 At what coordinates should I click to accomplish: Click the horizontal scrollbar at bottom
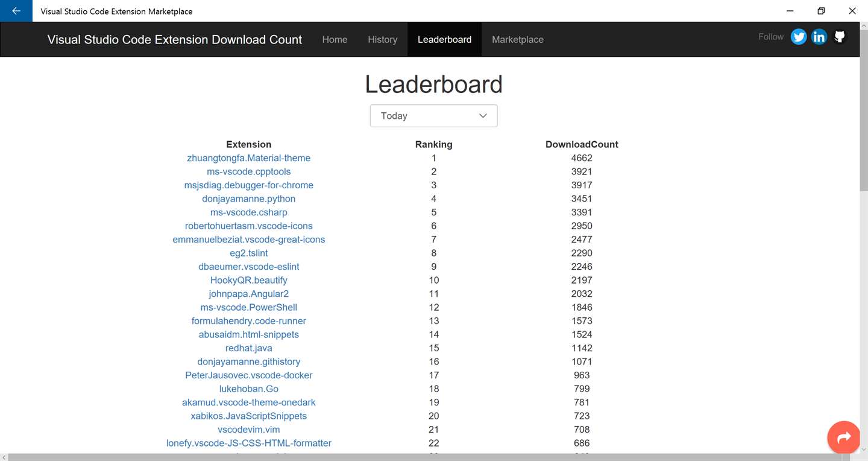(429, 457)
